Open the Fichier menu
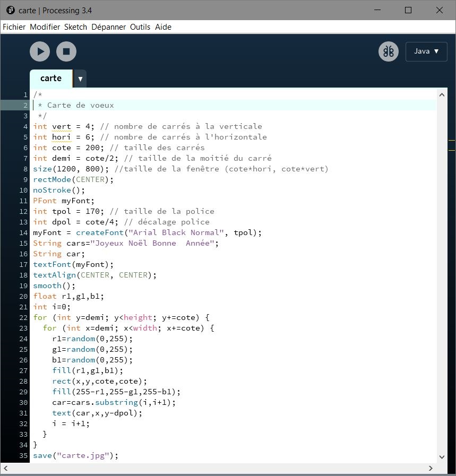The image size is (456, 476). pos(14,27)
